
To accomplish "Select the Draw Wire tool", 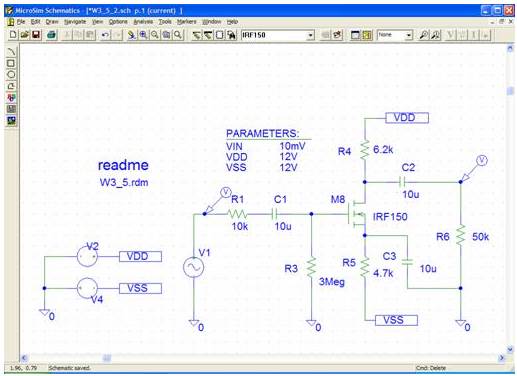I will (197, 35).
